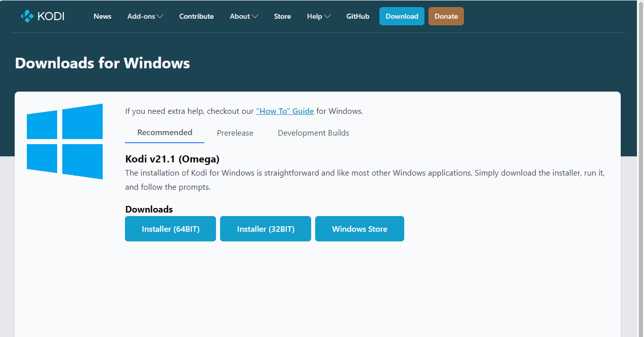The height and width of the screenshot is (337, 644).
Task: Download the Installer (32BIT)
Action: click(x=266, y=229)
